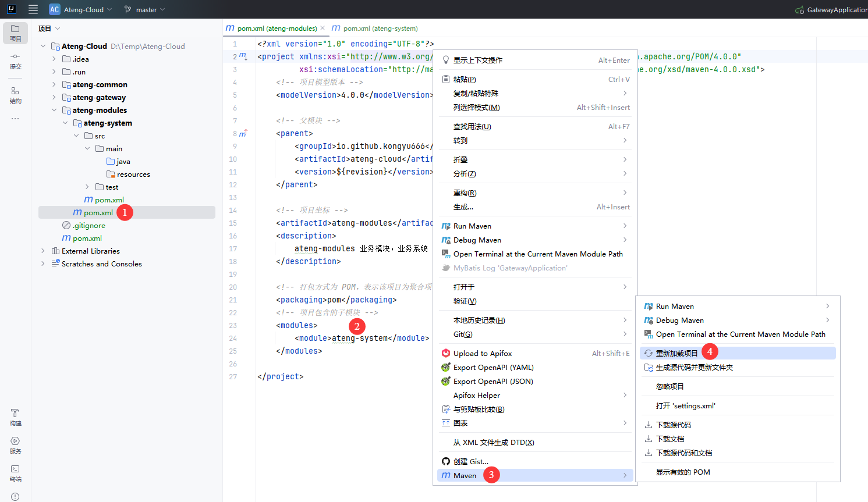Select 重新加载项目 in Maven submenu
The image size is (868, 502).
tap(677, 353)
